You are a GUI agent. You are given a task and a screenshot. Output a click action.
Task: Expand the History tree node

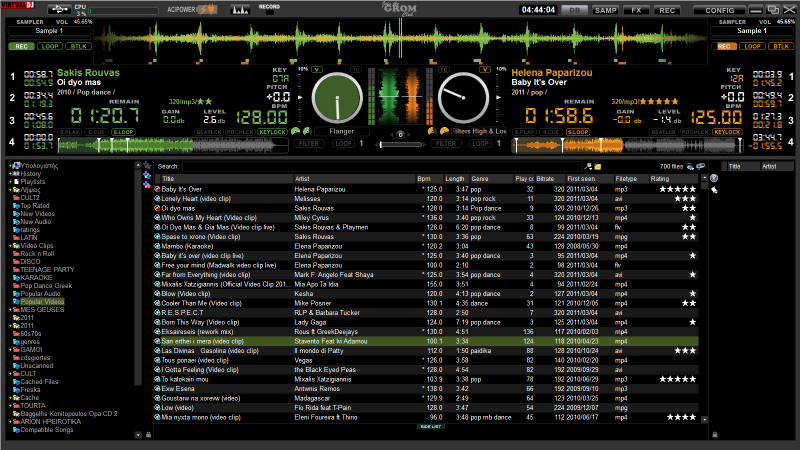pos(10,174)
